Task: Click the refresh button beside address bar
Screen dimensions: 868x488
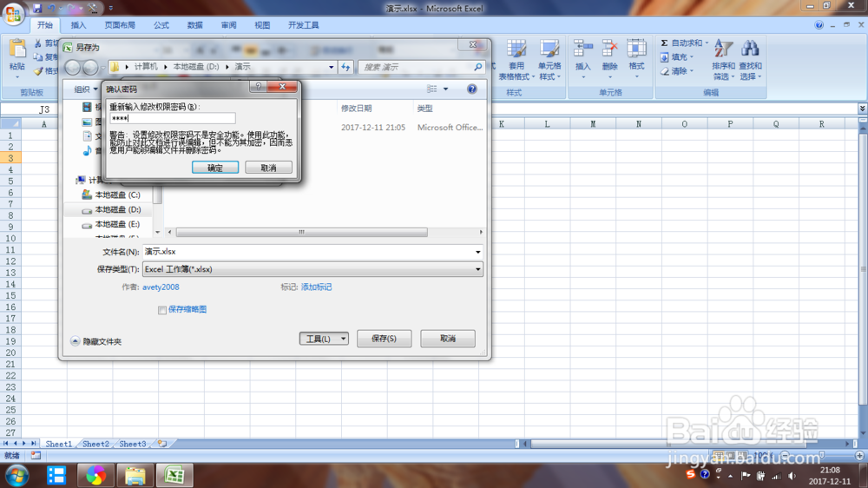Action: coord(346,67)
